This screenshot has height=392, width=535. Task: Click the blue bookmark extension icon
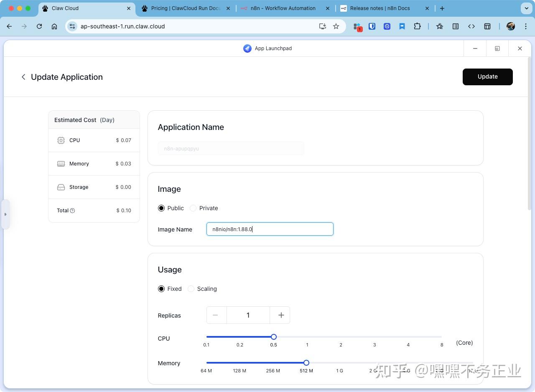click(x=402, y=26)
